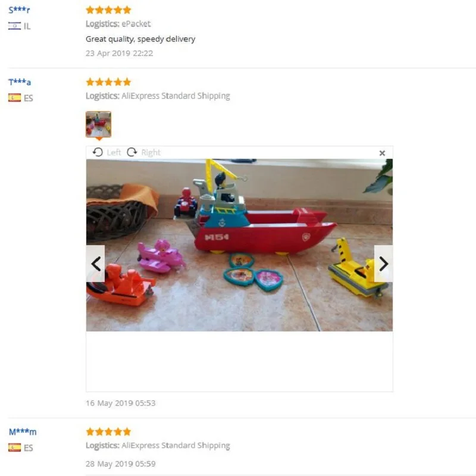
Task: Click the 'Right' rotate label
Action: click(x=151, y=152)
